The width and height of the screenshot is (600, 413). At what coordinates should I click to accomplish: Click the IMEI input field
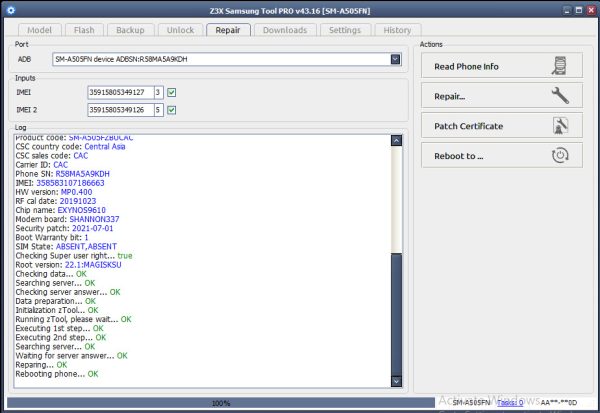[x=121, y=92]
